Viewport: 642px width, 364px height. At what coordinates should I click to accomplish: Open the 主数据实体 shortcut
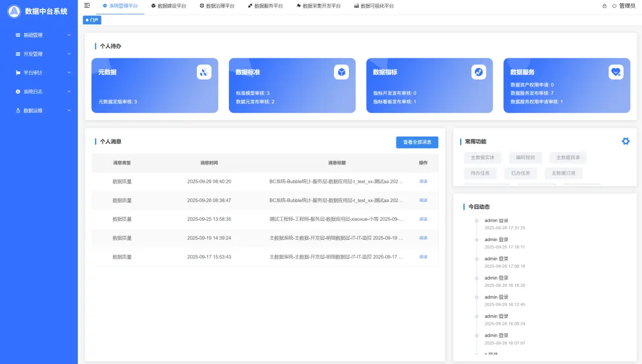[482, 157]
